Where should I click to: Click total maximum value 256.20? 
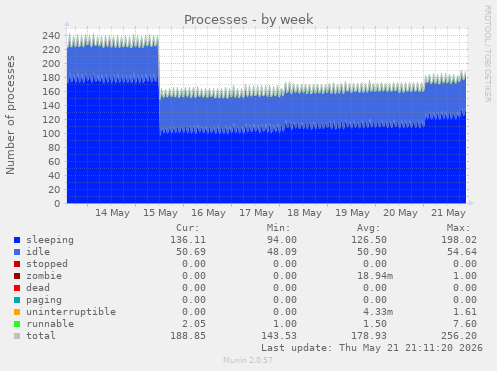coord(459,336)
